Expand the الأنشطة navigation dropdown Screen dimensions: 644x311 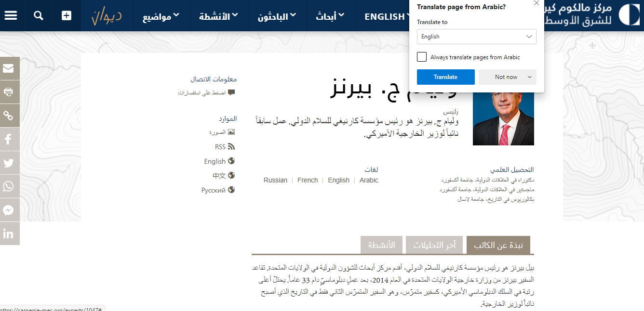(219, 17)
